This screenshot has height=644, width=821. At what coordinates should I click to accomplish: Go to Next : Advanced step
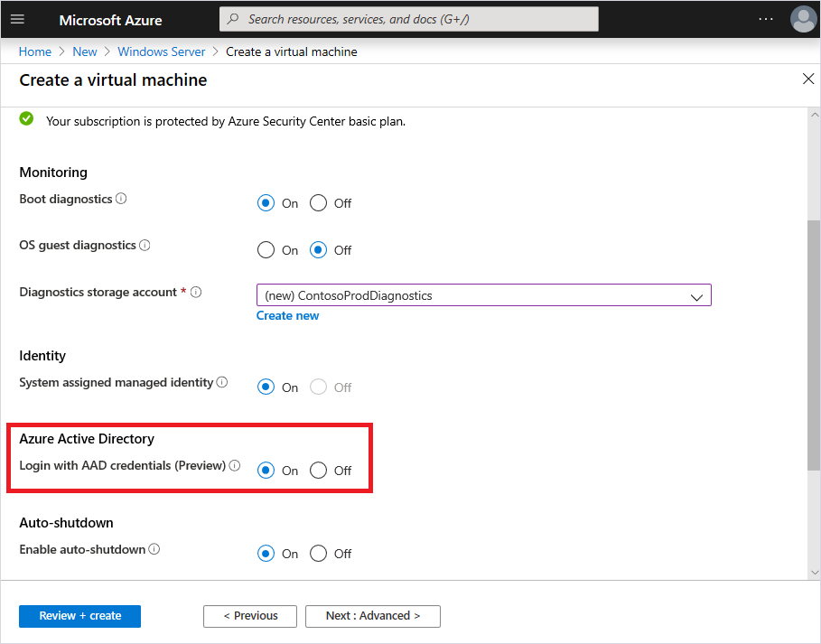373,616
